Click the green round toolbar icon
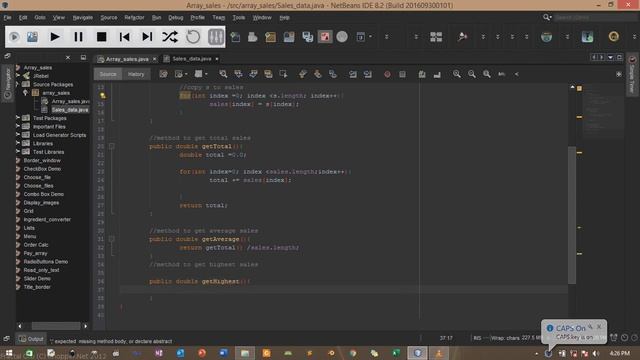 (x=547, y=37)
